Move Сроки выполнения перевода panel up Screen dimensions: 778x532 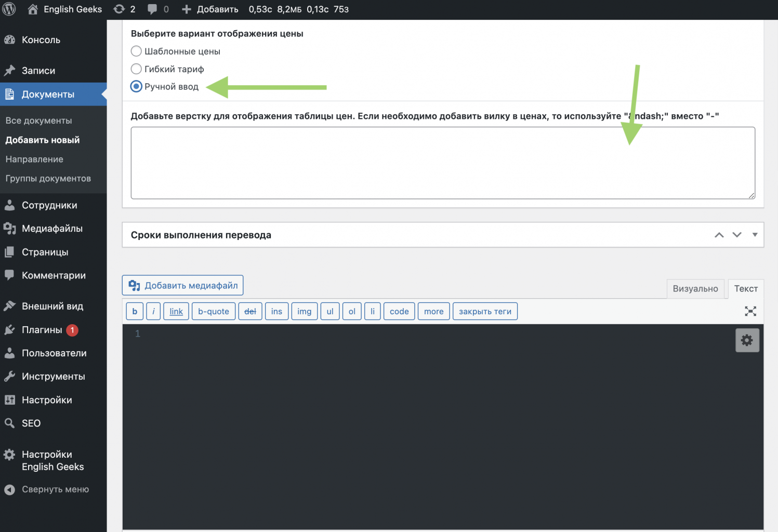[719, 235]
